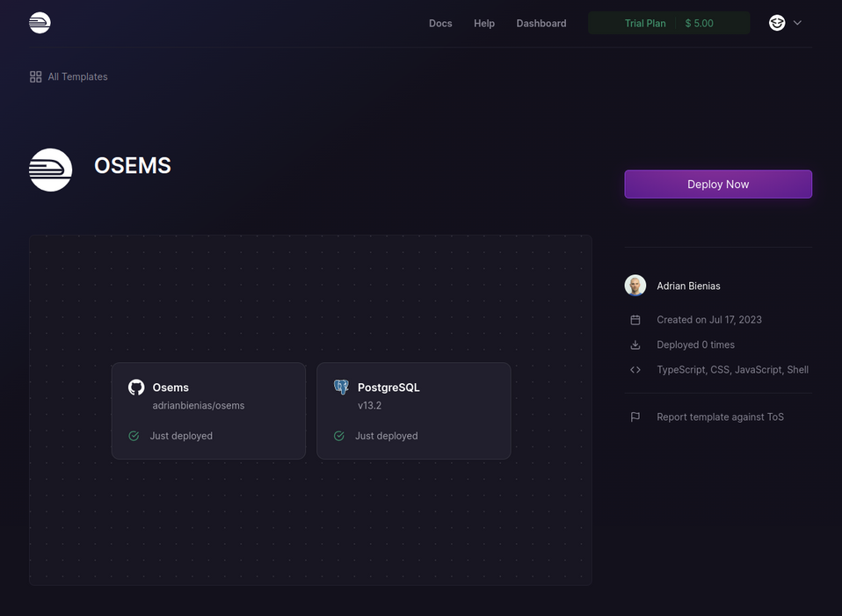The height and width of the screenshot is (616, 842).
Task: Click the check icon on PostgreSQL card
Action: [x=339, y=436]
